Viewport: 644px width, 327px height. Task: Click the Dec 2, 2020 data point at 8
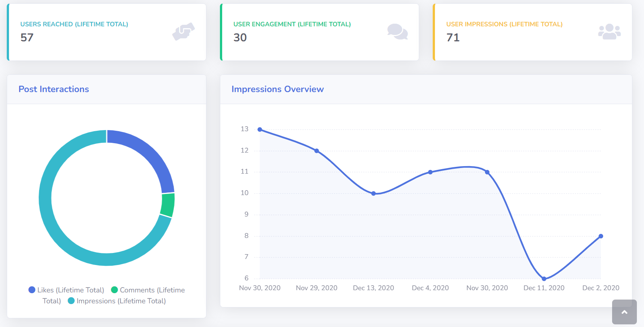[601, 236]
